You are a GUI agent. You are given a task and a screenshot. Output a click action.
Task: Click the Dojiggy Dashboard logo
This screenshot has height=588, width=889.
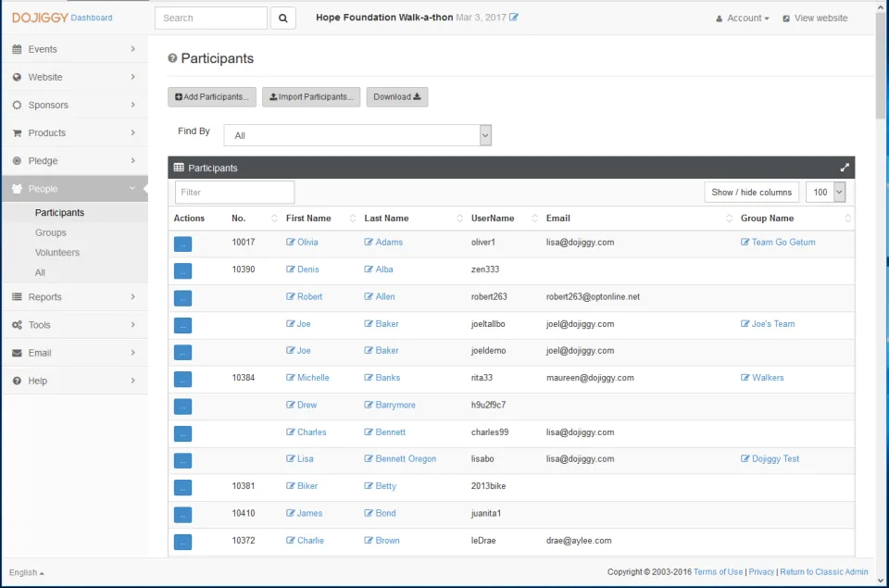pos(62,18)
